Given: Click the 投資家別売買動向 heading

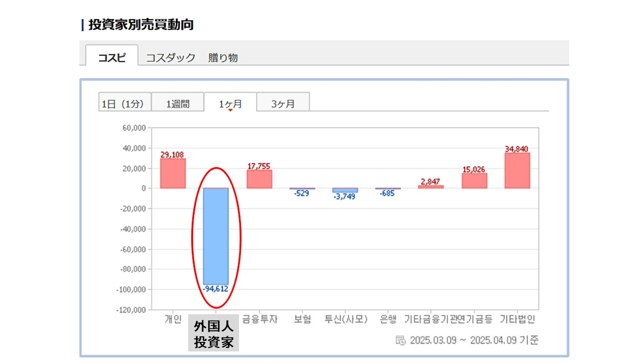Looking at the screenshot, I should coord(141,25).
